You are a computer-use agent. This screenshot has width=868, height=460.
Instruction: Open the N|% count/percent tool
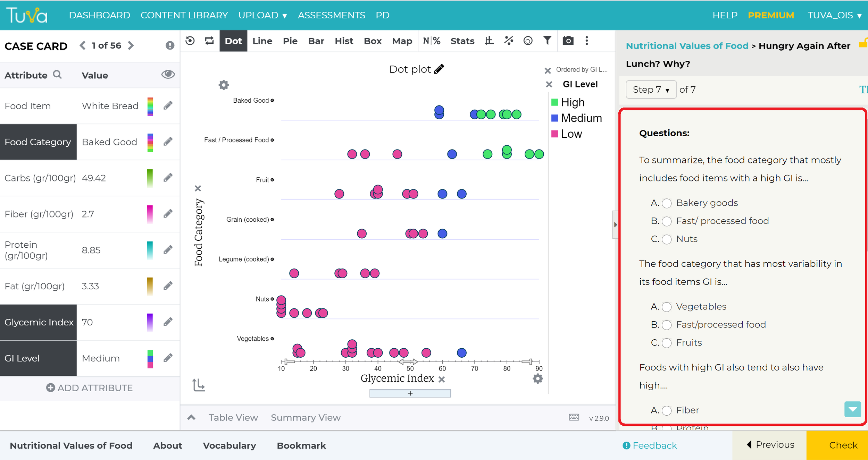(432, 41)
